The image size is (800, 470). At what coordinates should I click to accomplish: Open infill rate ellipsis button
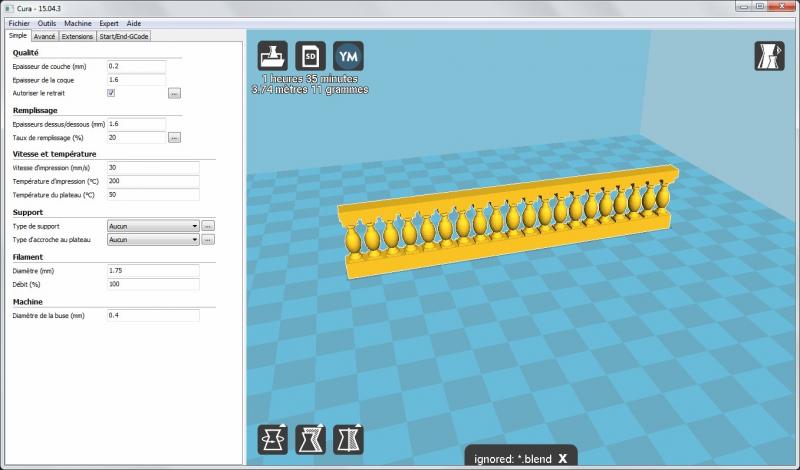tap(174, 137)
